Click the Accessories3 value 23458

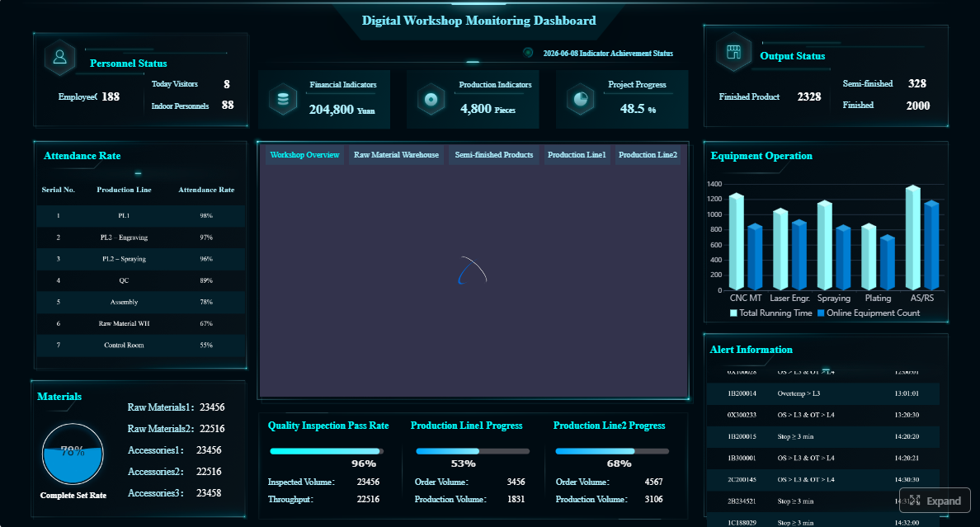pyautogui.click(x=209, y=493)
